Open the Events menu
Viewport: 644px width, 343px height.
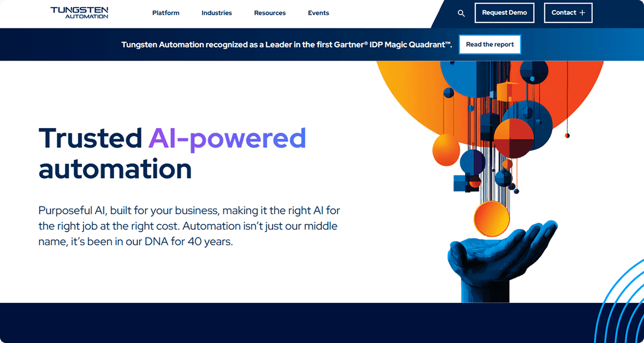[x=318, y=13]
